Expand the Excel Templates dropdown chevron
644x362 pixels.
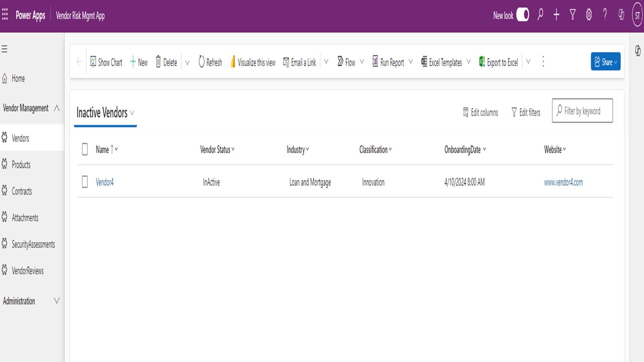click(x=468, y=62)
